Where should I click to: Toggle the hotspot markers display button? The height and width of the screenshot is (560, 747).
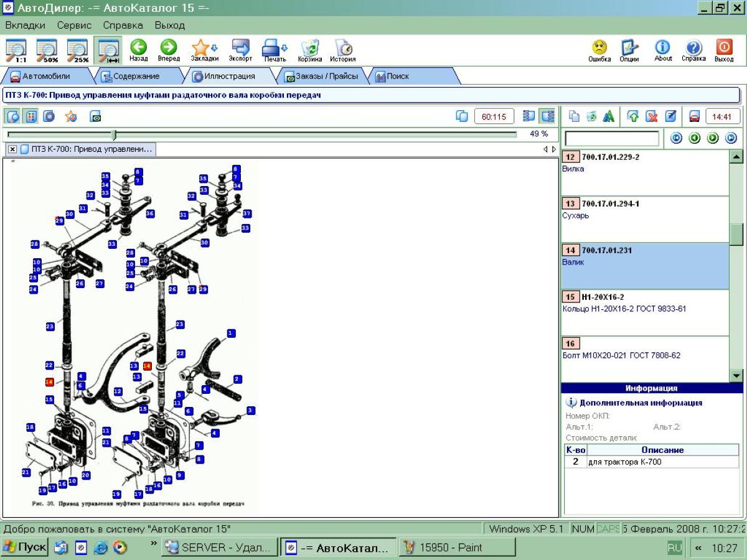(x=31, y=116)
